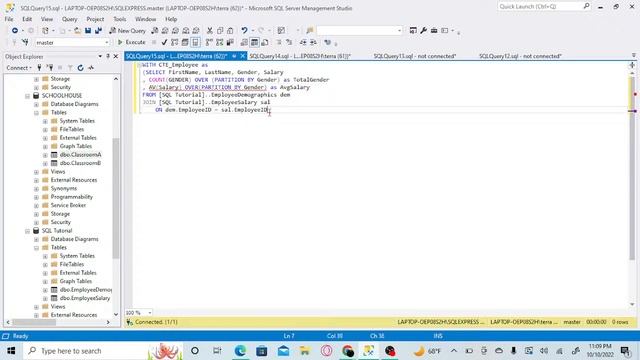640x360 pixels.
Task: Toggle Include Actual Execution Plan
Action: 209,42
